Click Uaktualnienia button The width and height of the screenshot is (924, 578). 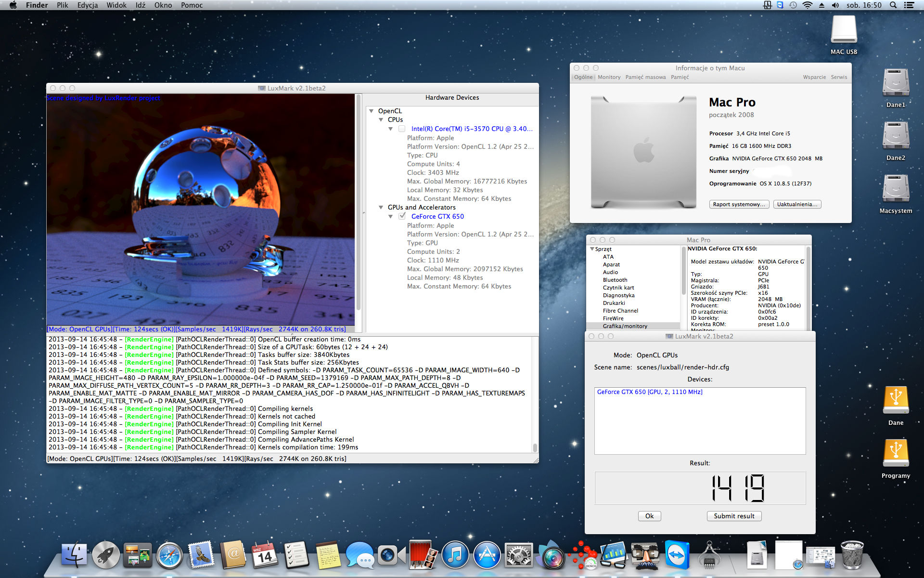tap(797, 204)
